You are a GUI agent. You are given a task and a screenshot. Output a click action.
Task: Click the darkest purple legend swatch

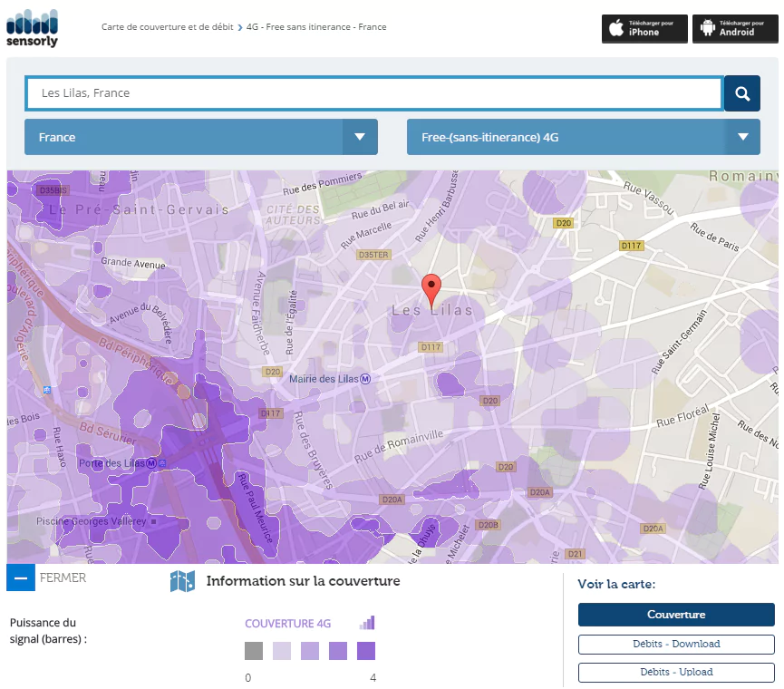(x=366, y=651)
